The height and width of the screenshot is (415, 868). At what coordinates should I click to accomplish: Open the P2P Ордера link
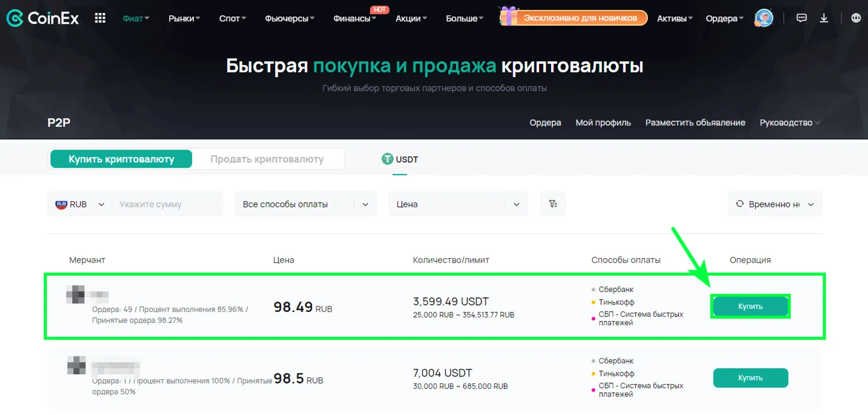pyautogui.click(x=545, y=123)
